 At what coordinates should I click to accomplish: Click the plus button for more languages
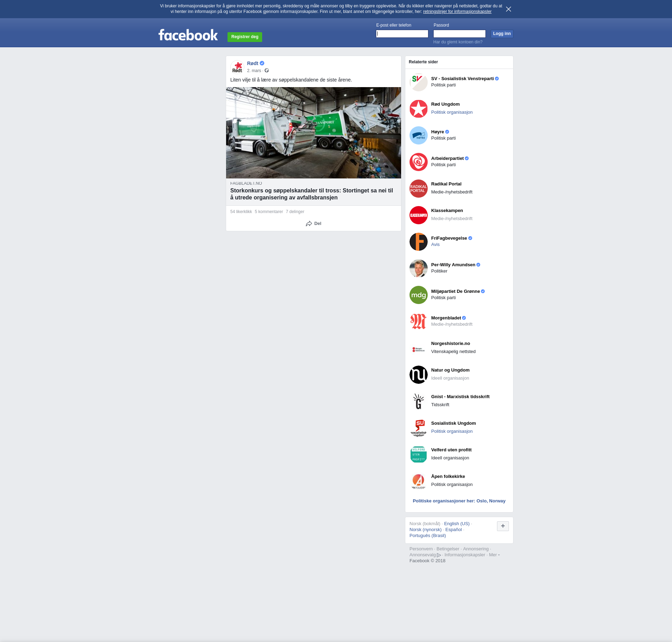[x=503, y=526]
